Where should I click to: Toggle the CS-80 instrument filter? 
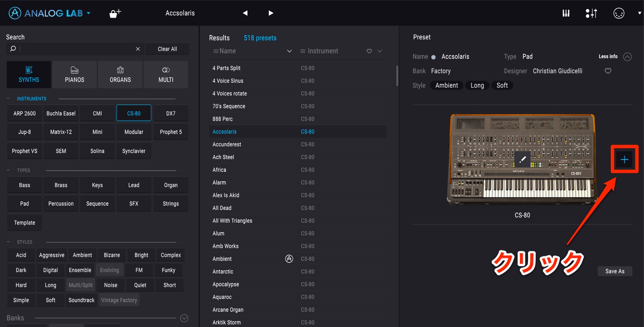coord(134,113)
